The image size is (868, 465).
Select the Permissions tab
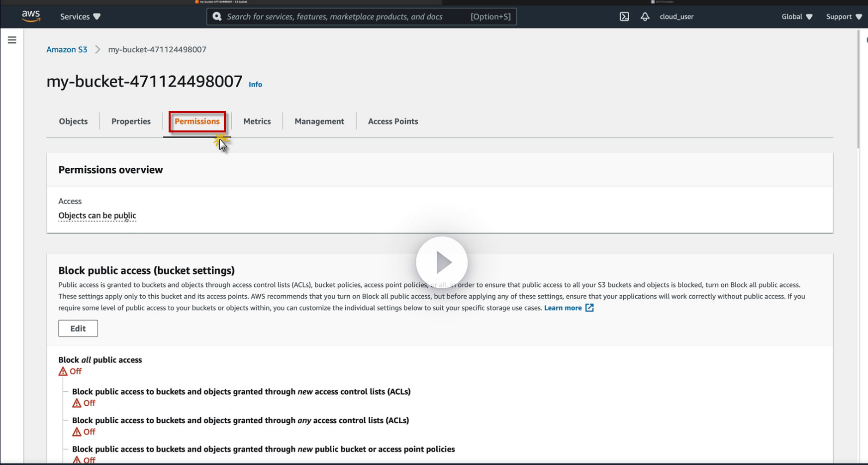click(197, 121)
